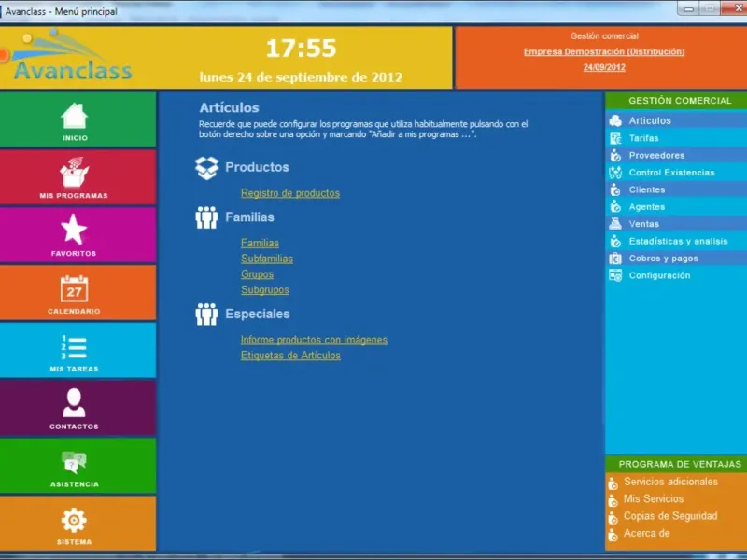Image resolution: width=747 pixels, height=560 pixels.
Task: Open the Mis Tareas list tile
Action: [78, 350]
